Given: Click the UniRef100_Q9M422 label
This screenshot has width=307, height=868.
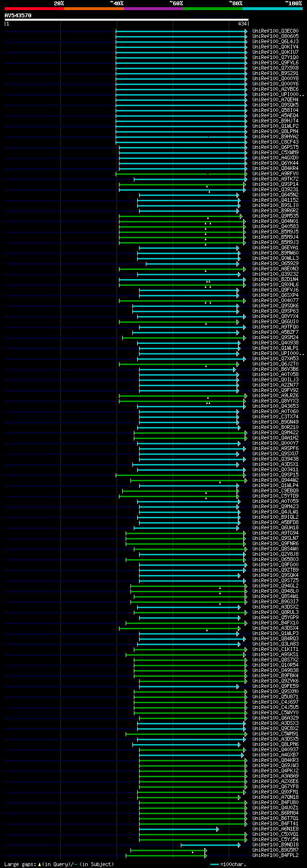Looking at the screenshot, I should 275,433.
